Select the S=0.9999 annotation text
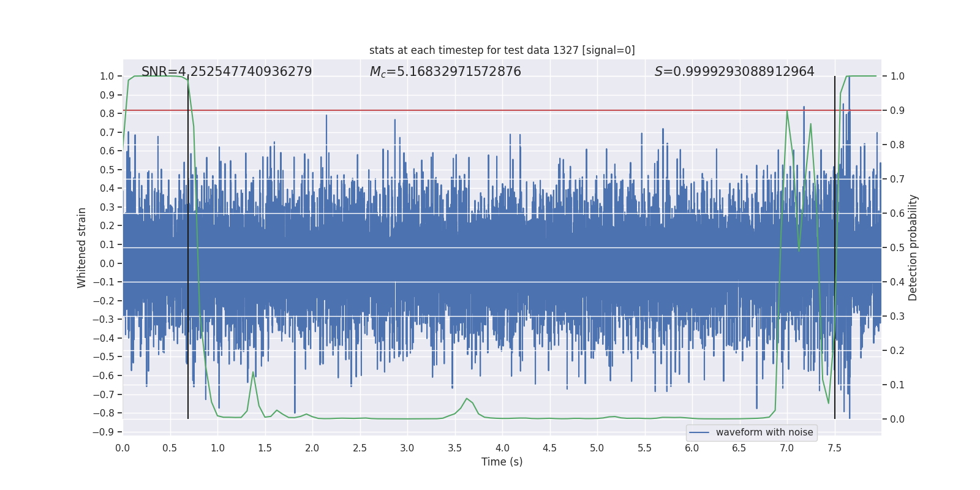This screenshot has width=980, height=490. (734, 72)
